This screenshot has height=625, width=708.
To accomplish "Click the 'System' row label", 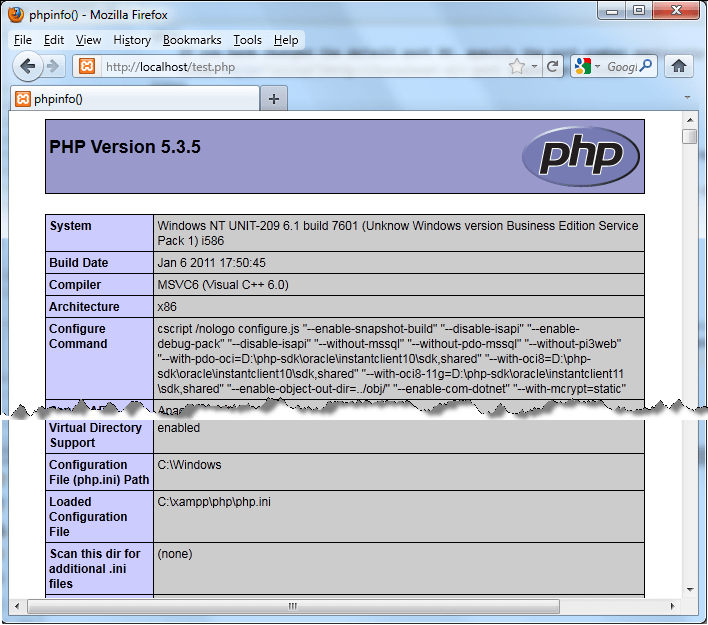I will [x=70, y=226].
